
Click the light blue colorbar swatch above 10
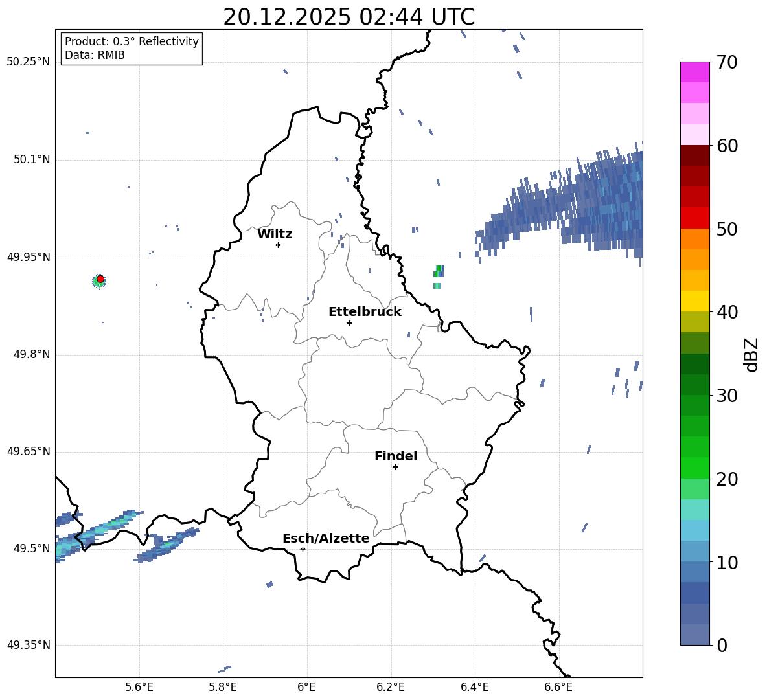coord(695,551)
